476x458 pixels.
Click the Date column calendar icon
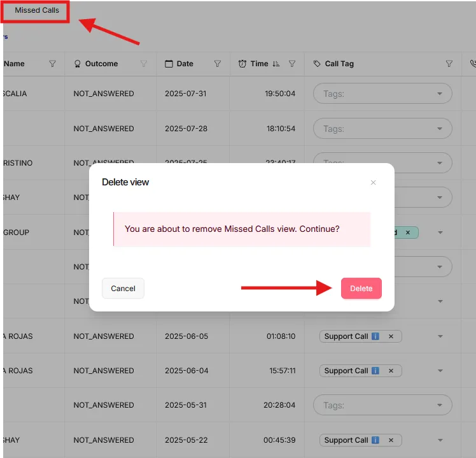point(169,64)
